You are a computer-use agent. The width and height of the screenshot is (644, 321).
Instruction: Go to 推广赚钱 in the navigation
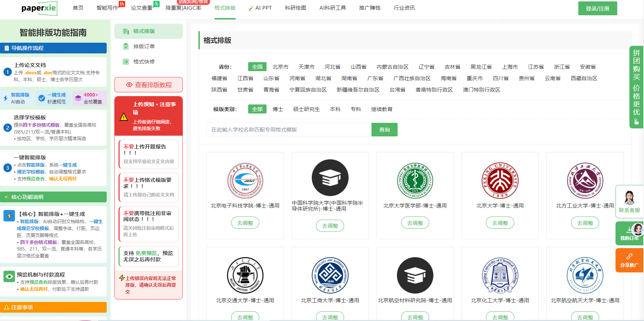pos(370,8)
